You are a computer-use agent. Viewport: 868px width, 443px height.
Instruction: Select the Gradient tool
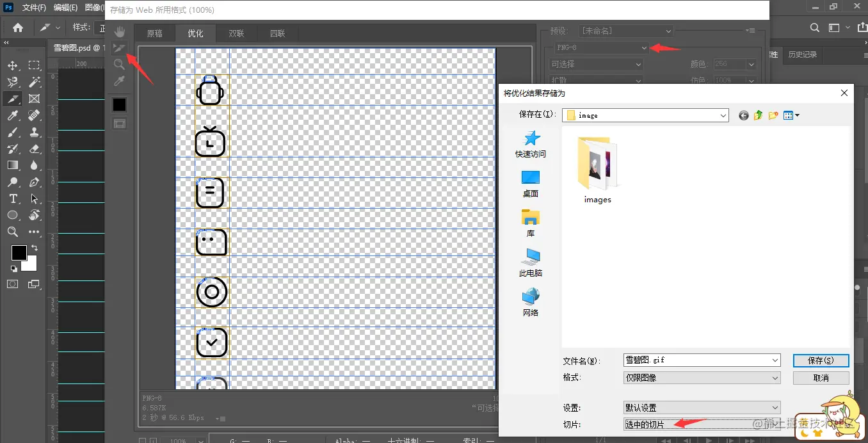coord(13,165)
